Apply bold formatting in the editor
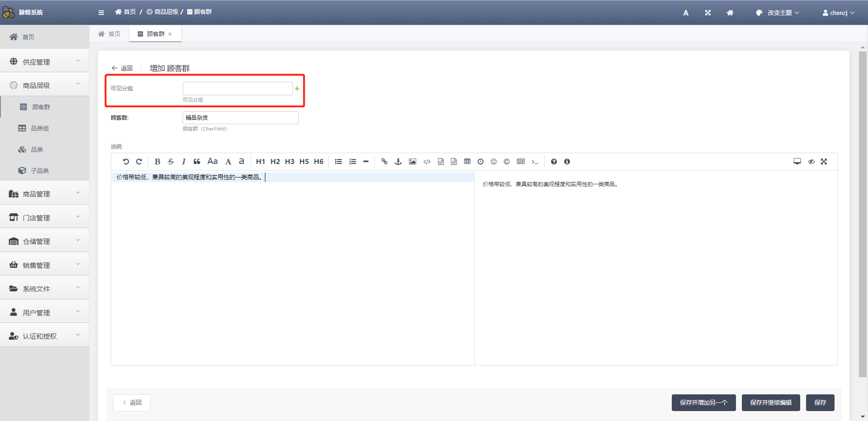The image size is (868, 421). coord(157,162)
